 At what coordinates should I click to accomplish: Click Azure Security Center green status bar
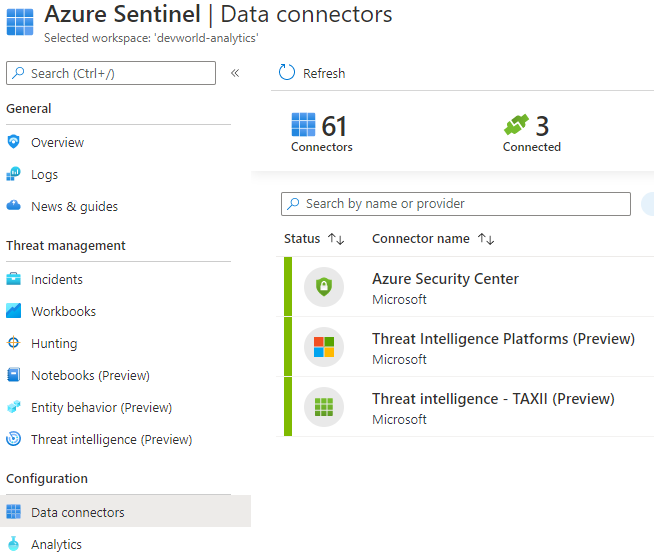click(288, 287)
